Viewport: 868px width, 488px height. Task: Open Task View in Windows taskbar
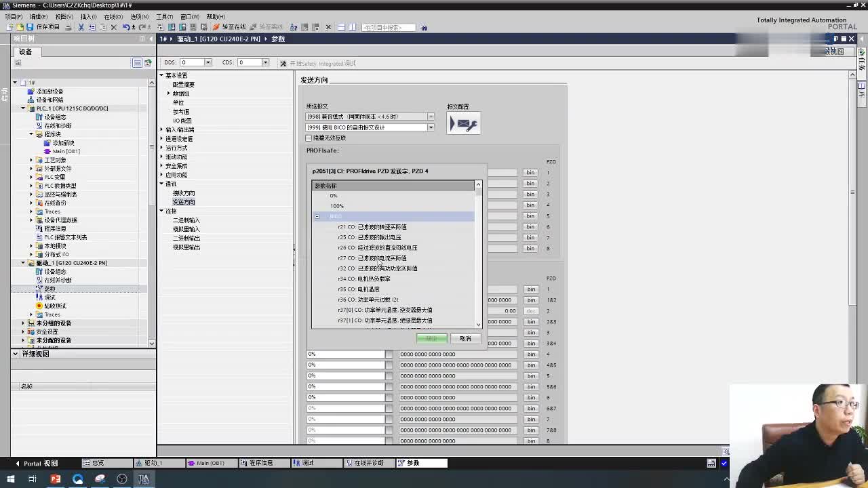pos(33,479)
